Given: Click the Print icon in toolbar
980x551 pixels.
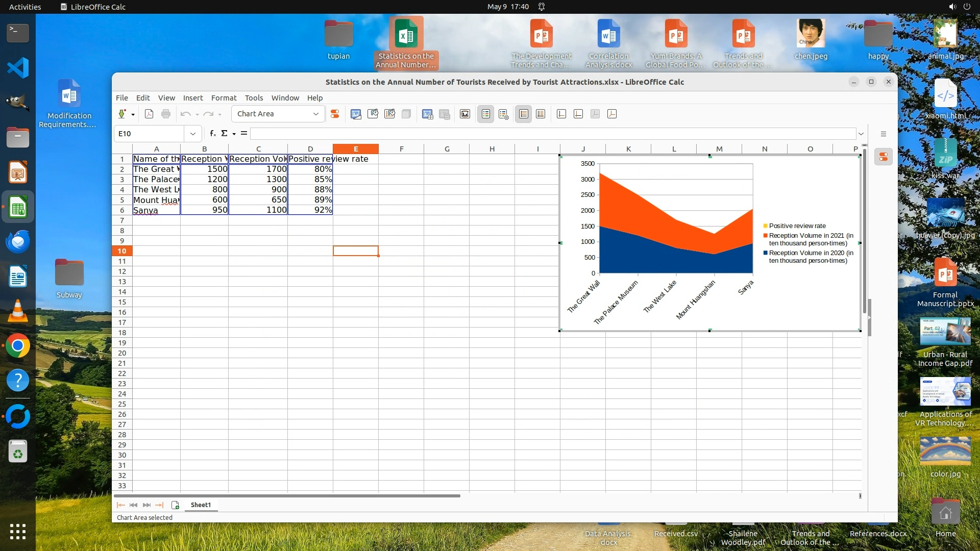Looking at the screenshot, I should click(x=166, y=114).
